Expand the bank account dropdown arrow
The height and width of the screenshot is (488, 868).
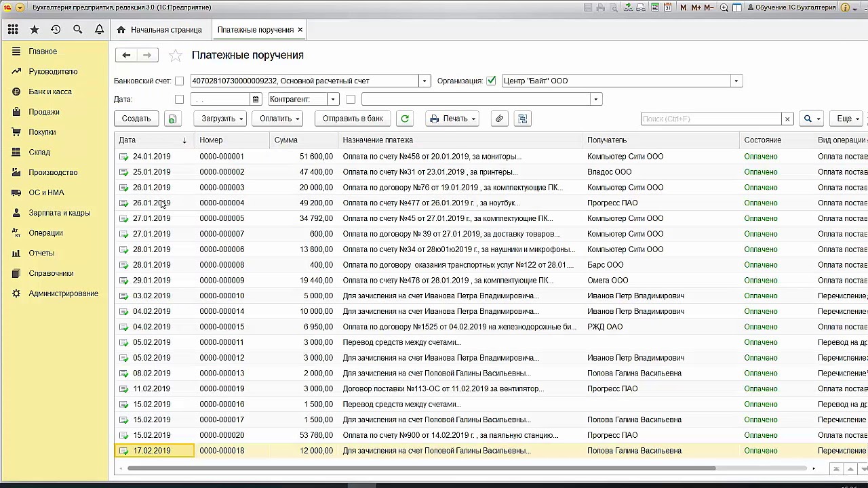pos(425,81)
